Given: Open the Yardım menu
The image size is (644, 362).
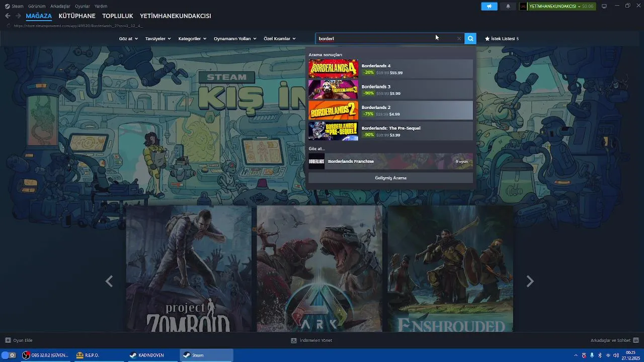Looking at the screenshot, I should pyautogui.click(x=101, y=6).
